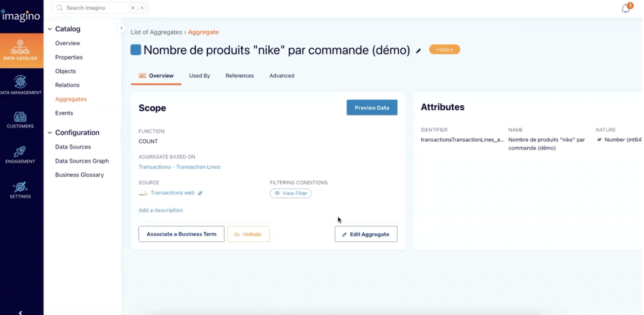Click the Preview Data button
Screen dimensions: 644x315
372,108
